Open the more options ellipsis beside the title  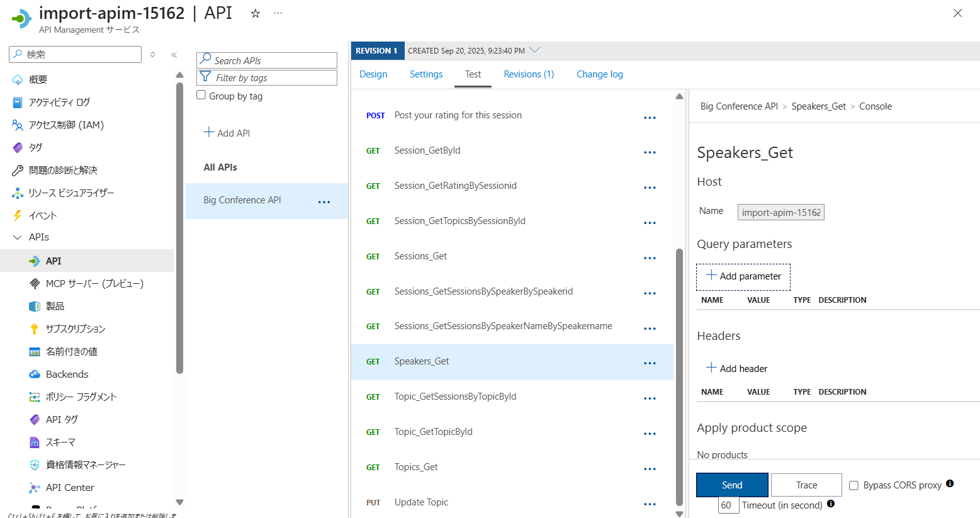point(278,13)
